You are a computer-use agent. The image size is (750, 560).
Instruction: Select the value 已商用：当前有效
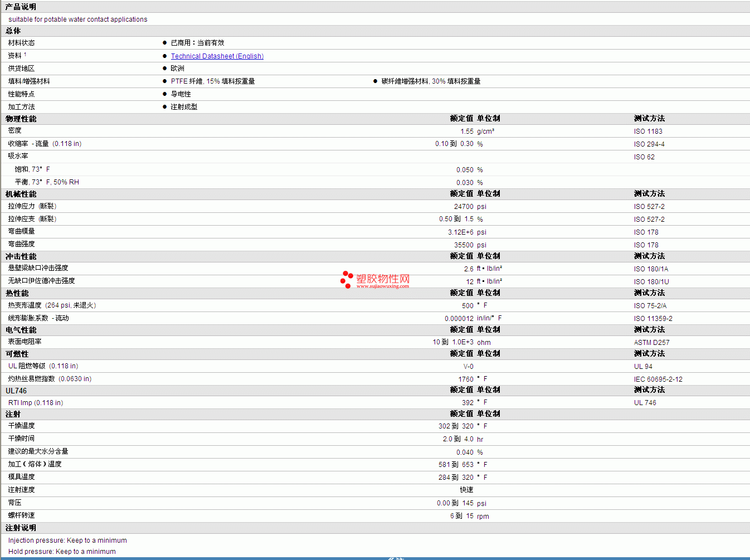(198, 43)
